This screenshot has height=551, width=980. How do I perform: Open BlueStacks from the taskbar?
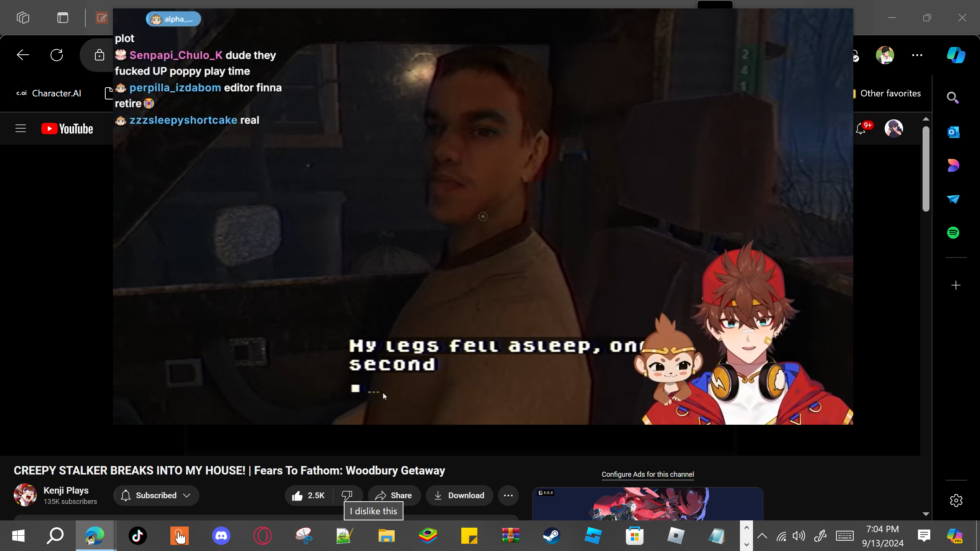pos(428,535)
